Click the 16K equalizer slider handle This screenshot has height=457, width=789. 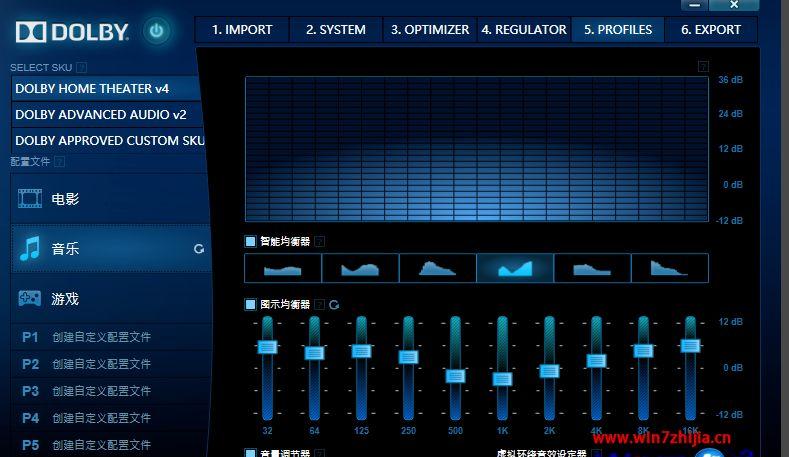point(690,346)
